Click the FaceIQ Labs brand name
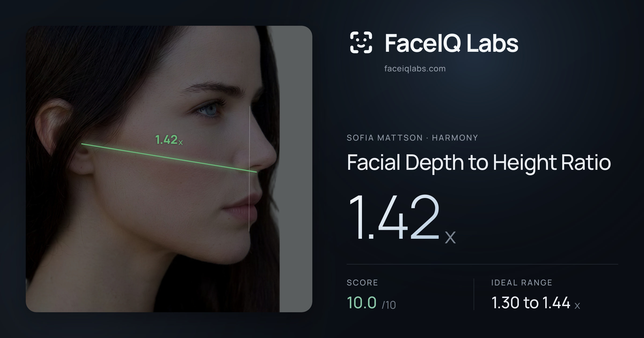This screenshot has height=338, width=644. [451, 43]
